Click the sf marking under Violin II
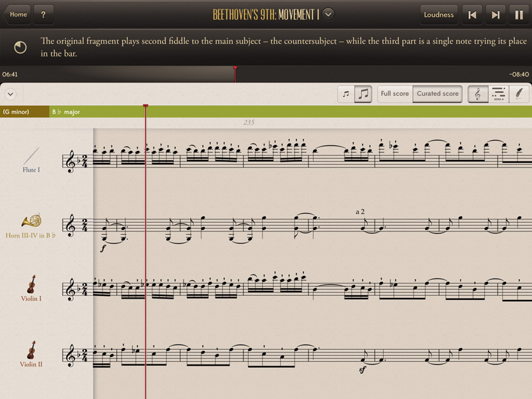This screenshot has width=532, height=399. click(x=362, y=370)
